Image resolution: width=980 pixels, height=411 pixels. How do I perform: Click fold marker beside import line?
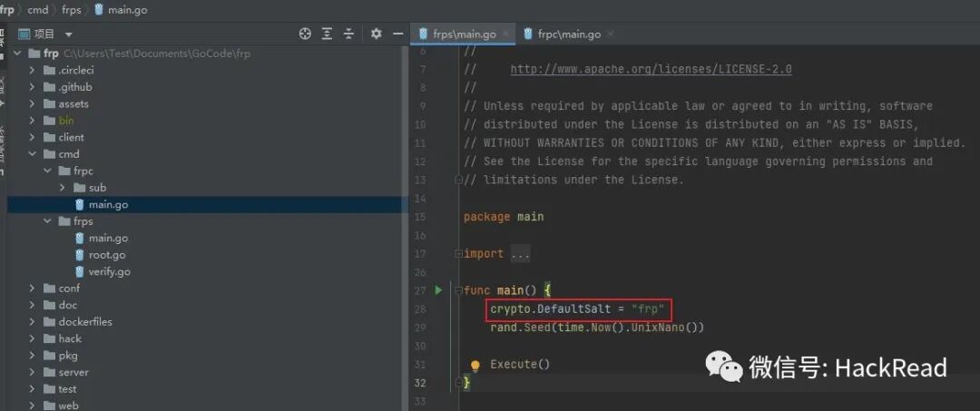459,254
